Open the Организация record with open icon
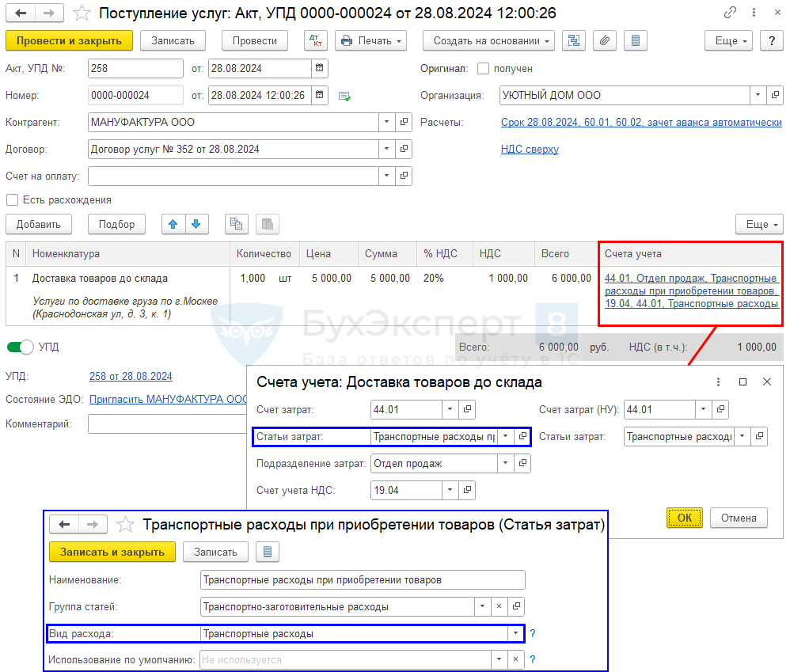This screenshot has height=672, width=790. tap(775, 95)
